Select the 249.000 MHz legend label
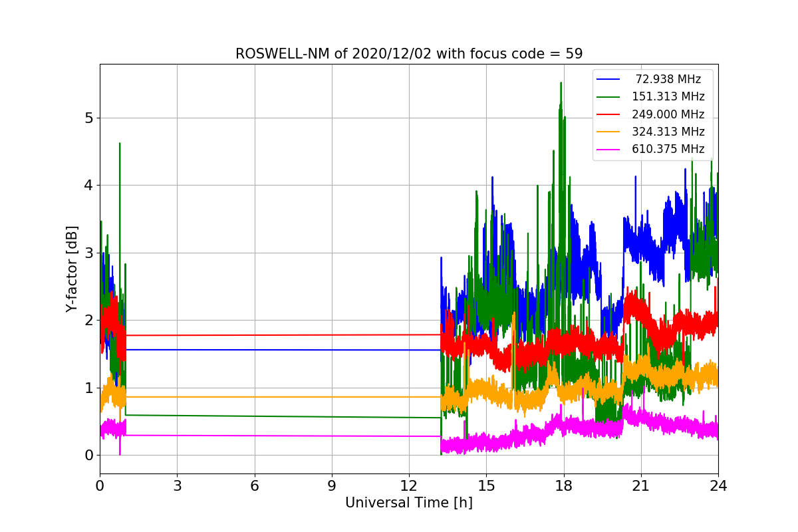 coord(668,114)
